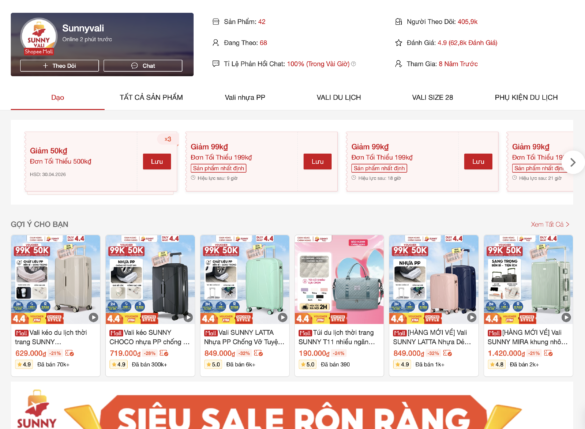Screen dimensions: 585x429
Task: Click the Sunnyvali shop avatar logo
Action: tap(39, 37)
